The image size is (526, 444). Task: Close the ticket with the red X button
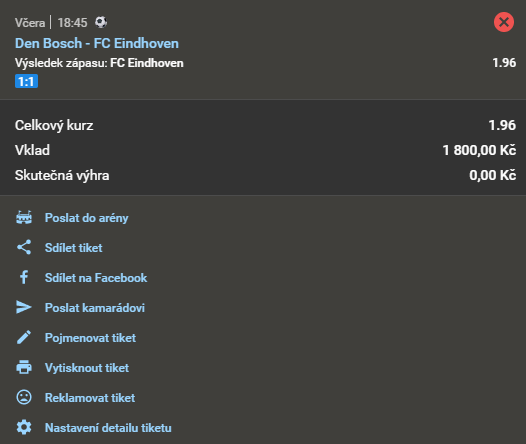(x=504, y=22)
